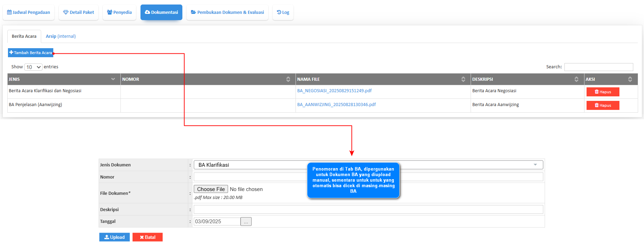
Task: Delete the Berita Acara Negosiasi row with Hapus
Action: (603, 92)
